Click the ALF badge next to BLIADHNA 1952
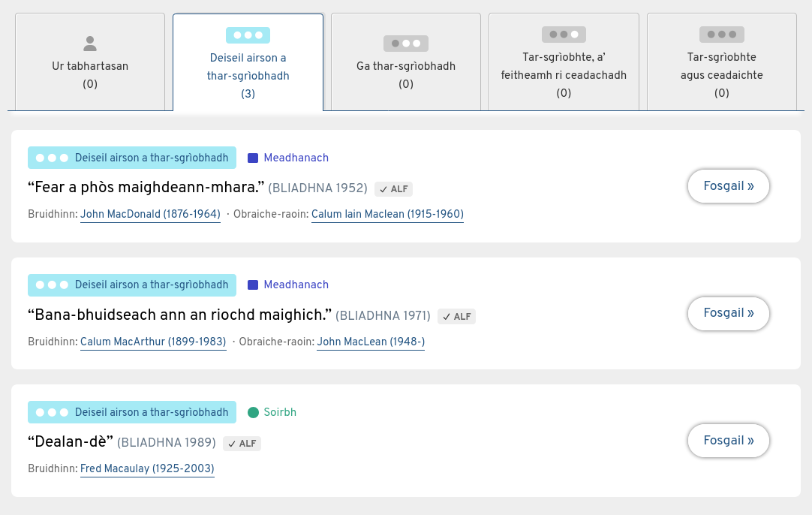Screen dimensions: 812x515 [x=394, y=189]
